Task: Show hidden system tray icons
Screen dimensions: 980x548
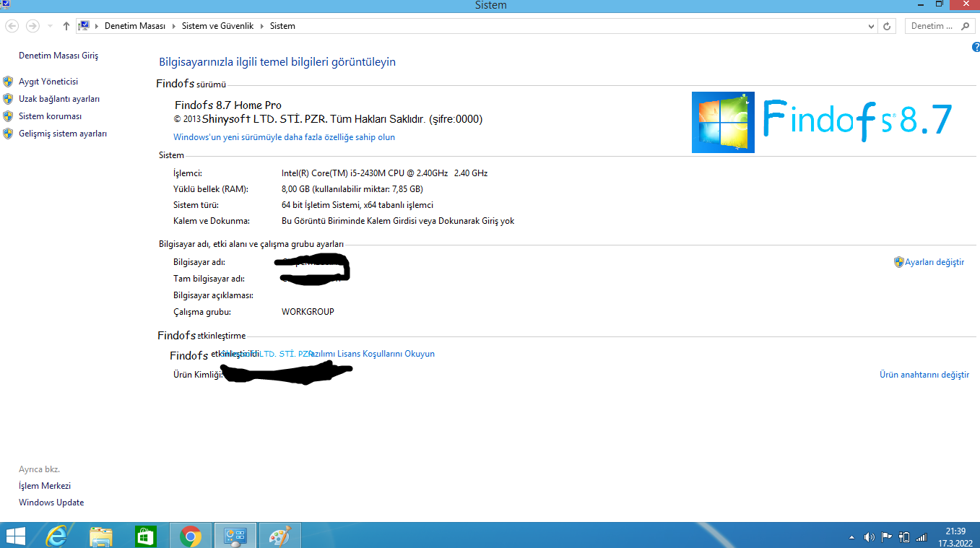Action: (851, 537)
